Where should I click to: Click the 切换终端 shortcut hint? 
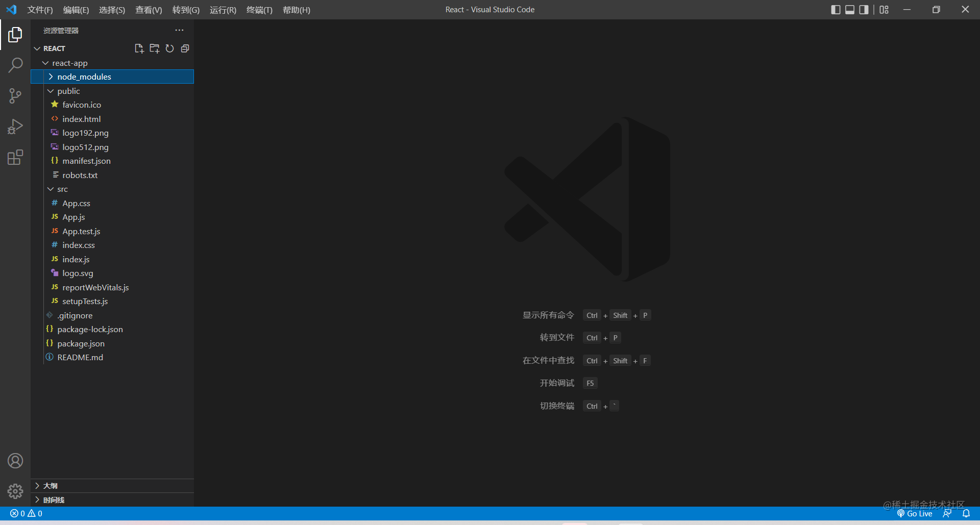tap(557, 406)
